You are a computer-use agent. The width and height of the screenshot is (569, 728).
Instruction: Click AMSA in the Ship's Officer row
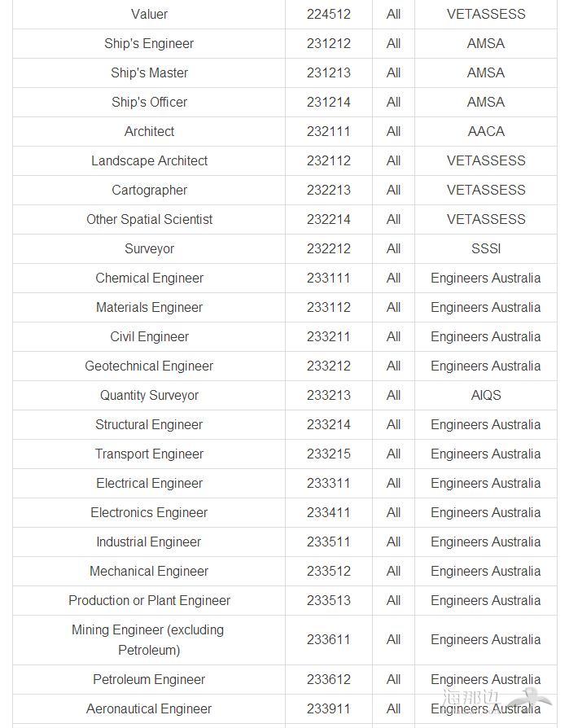coord(485,102)
